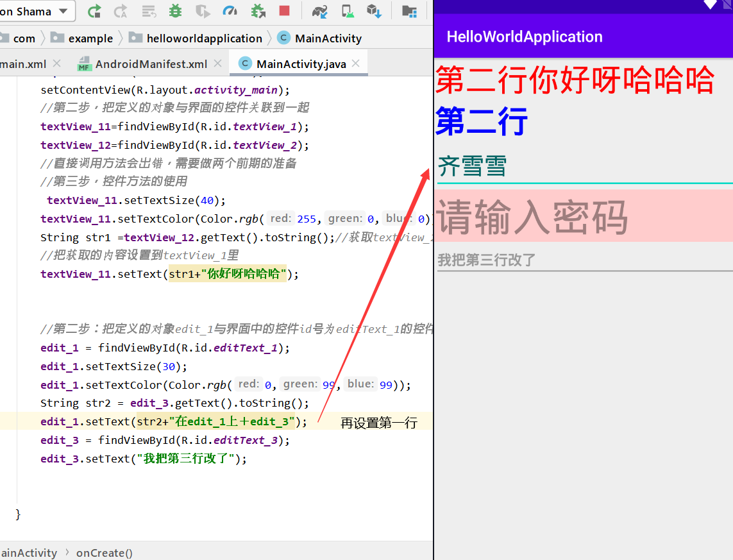Click the highlighted str1+"你好呀哈哈哈" expression
This screenshot has width=733, height=560.
tap(227, 274)
